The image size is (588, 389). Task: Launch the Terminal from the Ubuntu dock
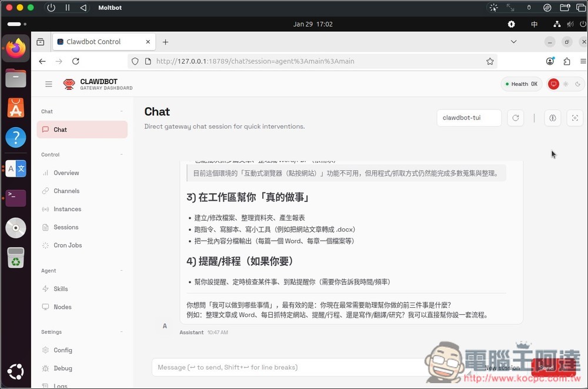tap(15, 198)
